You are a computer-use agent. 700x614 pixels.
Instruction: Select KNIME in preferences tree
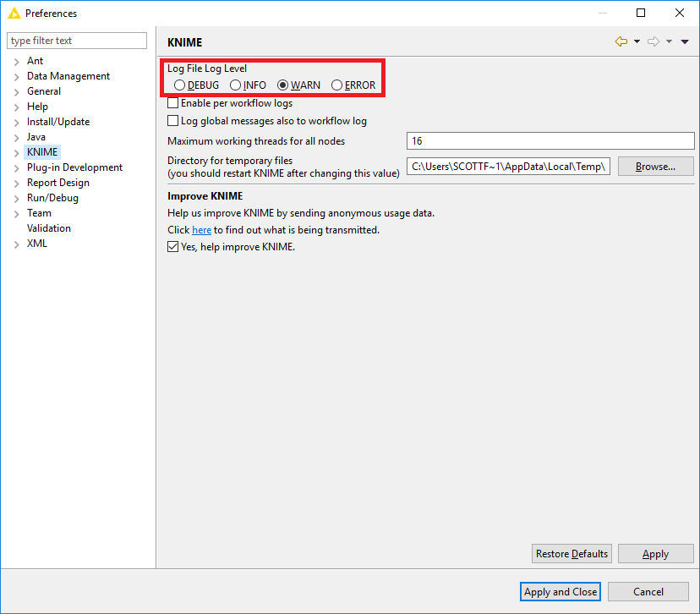click(42, 152)
